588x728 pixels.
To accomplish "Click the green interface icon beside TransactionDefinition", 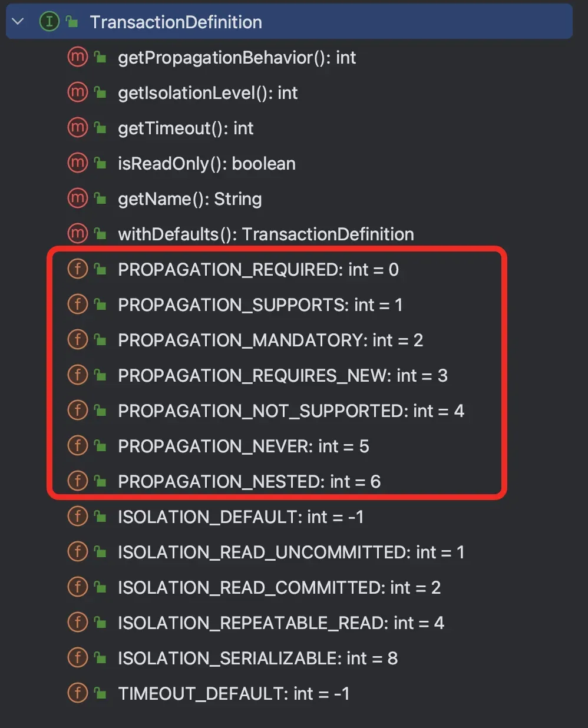I will [49, 22].
